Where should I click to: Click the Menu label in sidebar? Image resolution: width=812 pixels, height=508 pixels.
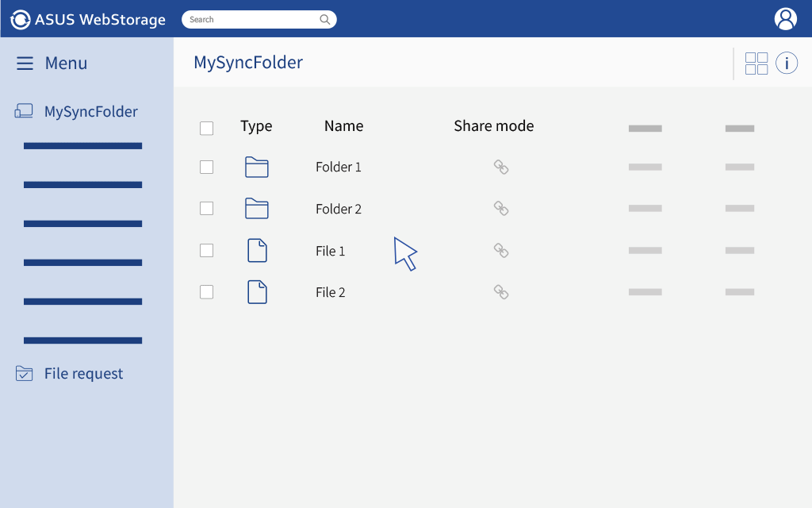coord(66,63)
